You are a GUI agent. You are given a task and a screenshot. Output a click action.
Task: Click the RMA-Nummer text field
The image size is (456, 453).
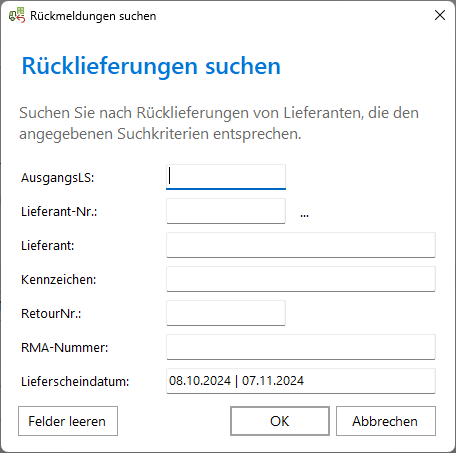pos(301,347)
